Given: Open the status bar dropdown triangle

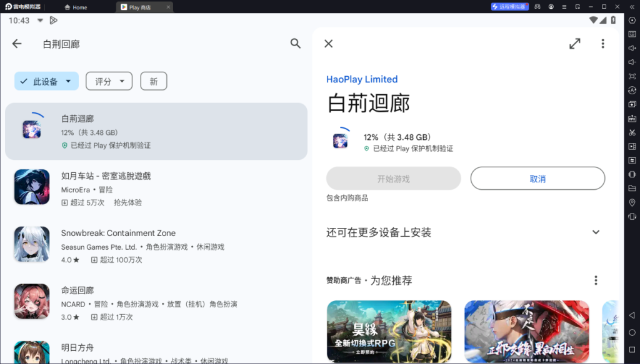Looking at the screenshot, I should (40, 20).
